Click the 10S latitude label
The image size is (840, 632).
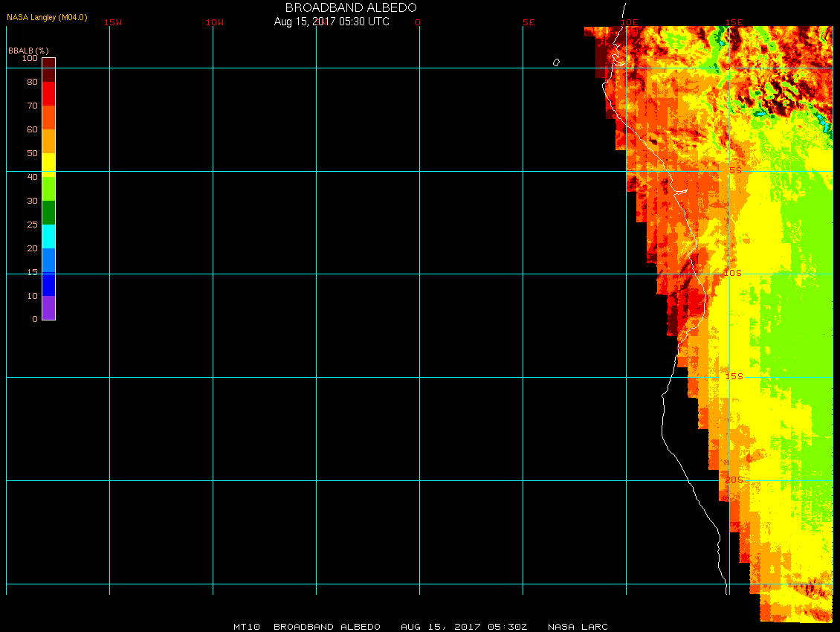pos(733,274)
